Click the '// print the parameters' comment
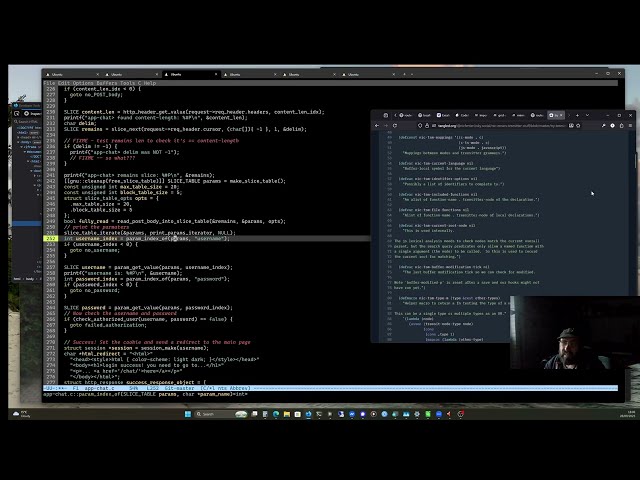The width and height of the screenshot is (640, 480). tap(96, 227)
